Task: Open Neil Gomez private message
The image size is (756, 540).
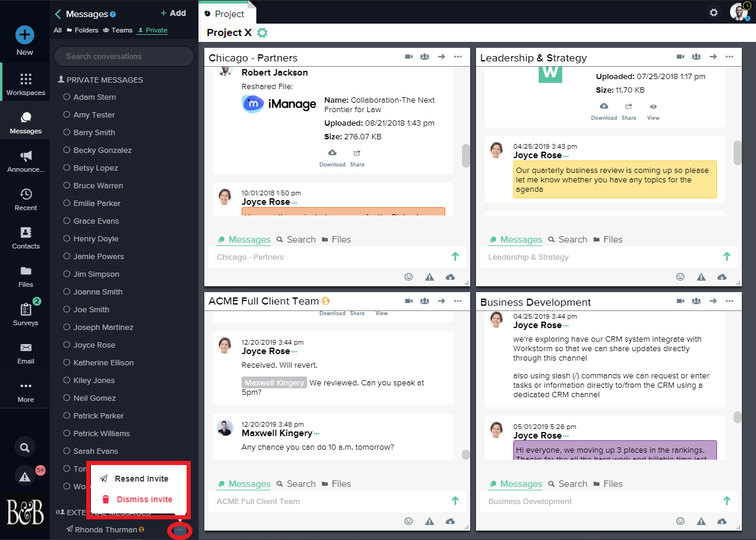Action: pyautogui.click(x=94, y=398)
